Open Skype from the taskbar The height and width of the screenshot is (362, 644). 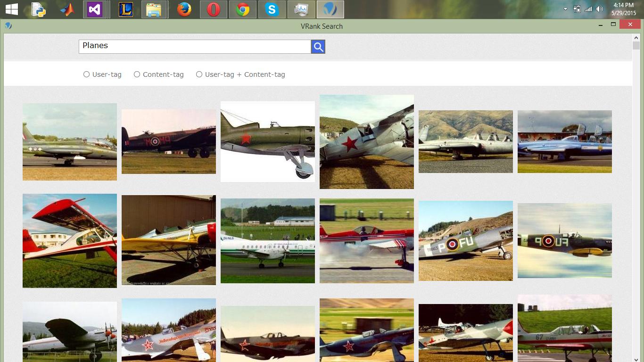point(272,9)
